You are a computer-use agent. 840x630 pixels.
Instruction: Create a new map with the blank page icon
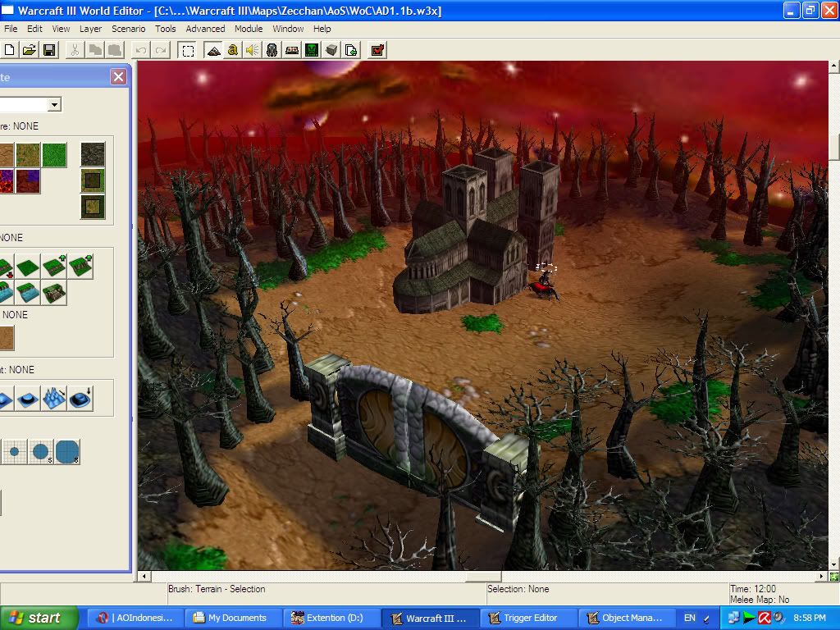[10, 50]
